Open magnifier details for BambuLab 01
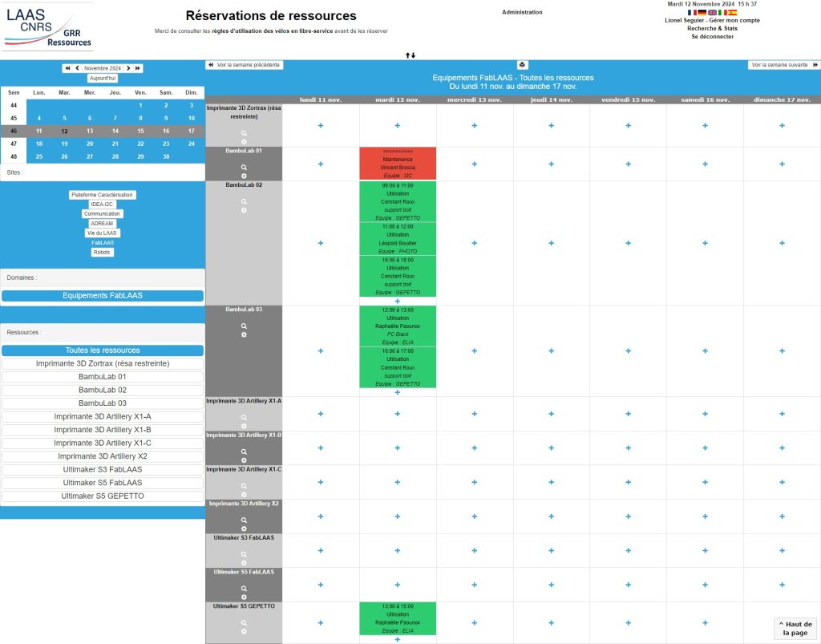This screenshot has height=644, width=821. point(244,168)
